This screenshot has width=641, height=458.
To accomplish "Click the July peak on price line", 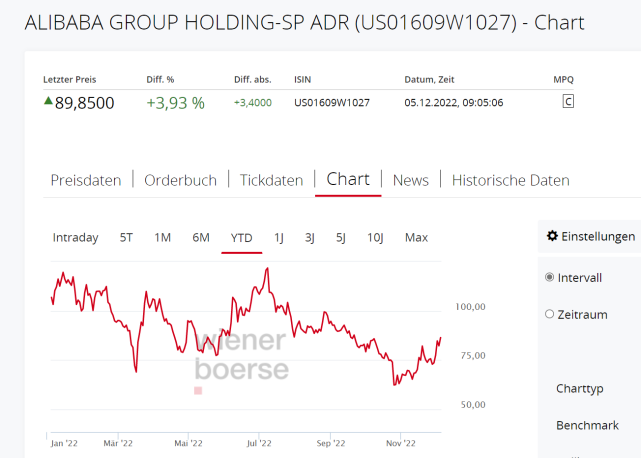I will point(266,269).
